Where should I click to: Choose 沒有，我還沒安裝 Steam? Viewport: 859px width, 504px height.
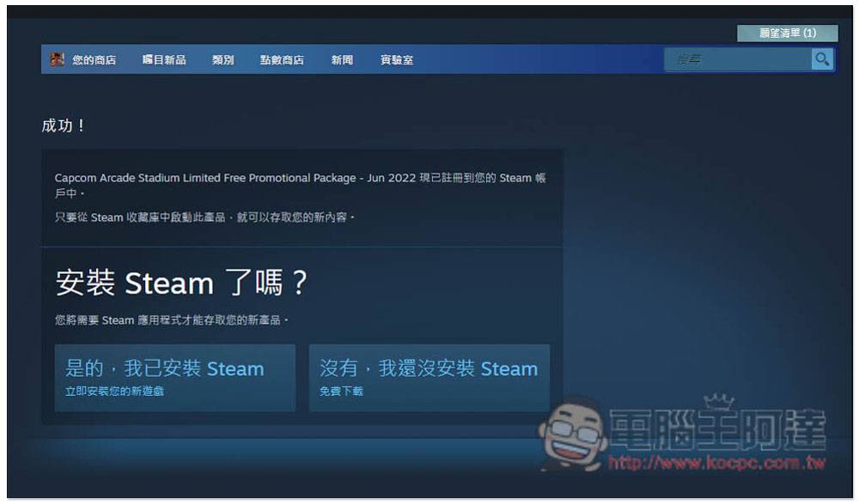pyautogui.click(x=429, y=378)
